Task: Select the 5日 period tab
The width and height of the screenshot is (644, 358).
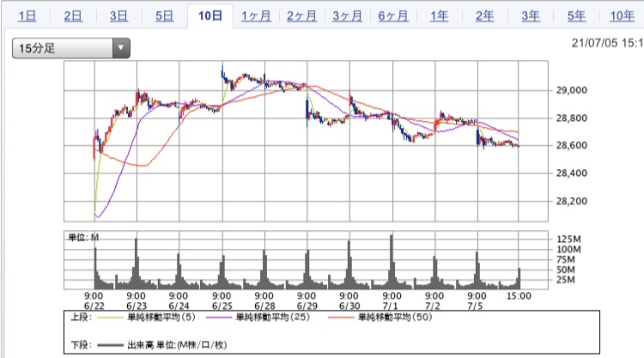Action: click(x=164, y=16)
